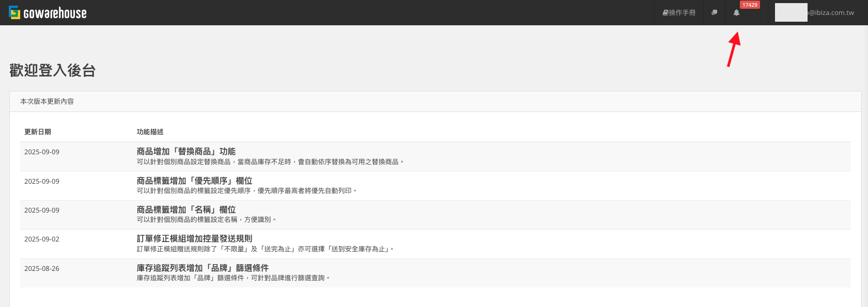Click the 歡迎登入後台 page heading

click(53, 71)
